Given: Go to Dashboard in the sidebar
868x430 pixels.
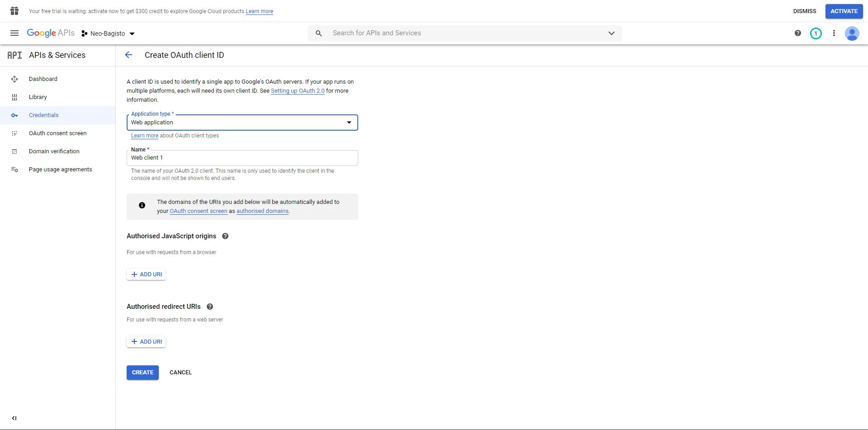Looking at the screenshot, I should (x=43, y=79).
